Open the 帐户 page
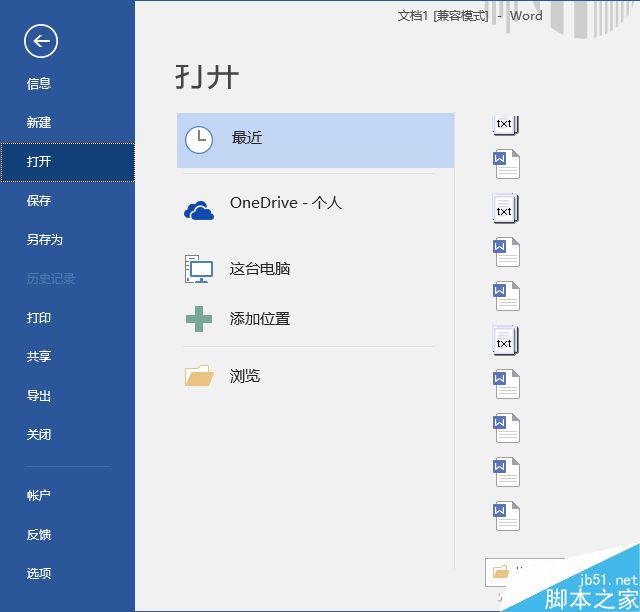 39,495
